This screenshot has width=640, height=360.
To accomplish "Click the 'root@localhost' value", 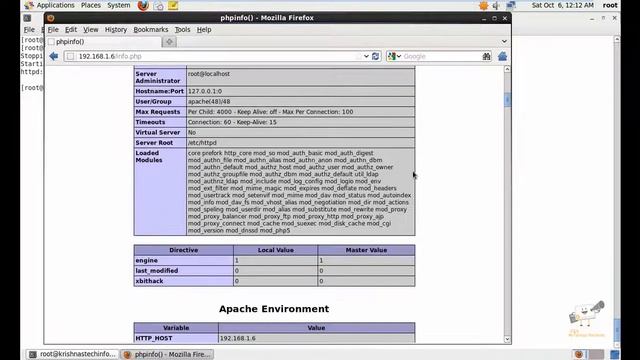I will pos(209,74).
